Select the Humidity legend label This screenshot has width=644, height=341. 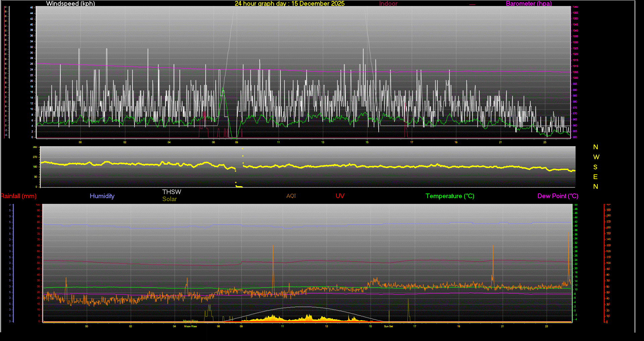(102, 196)
